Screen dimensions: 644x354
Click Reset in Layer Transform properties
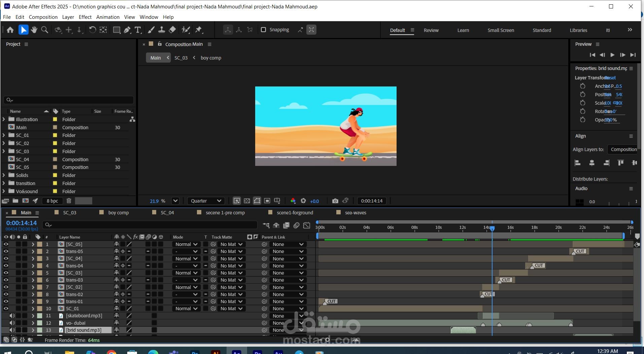[x=610, y=78]
